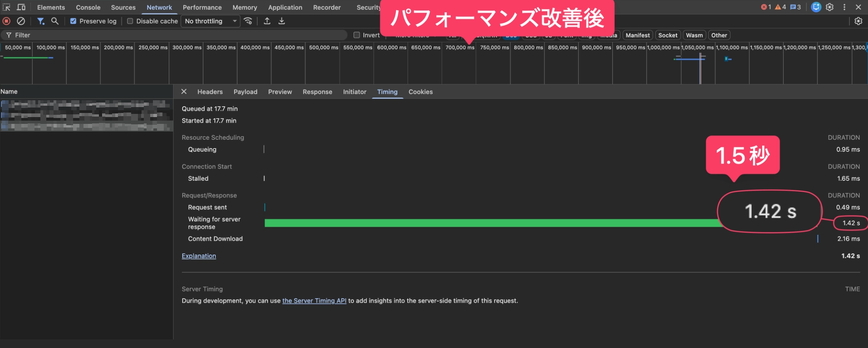The width and height of the screenshot is (868, 348).
Task: Open the Initiator tab of the request
Action: tap(354, 92)
